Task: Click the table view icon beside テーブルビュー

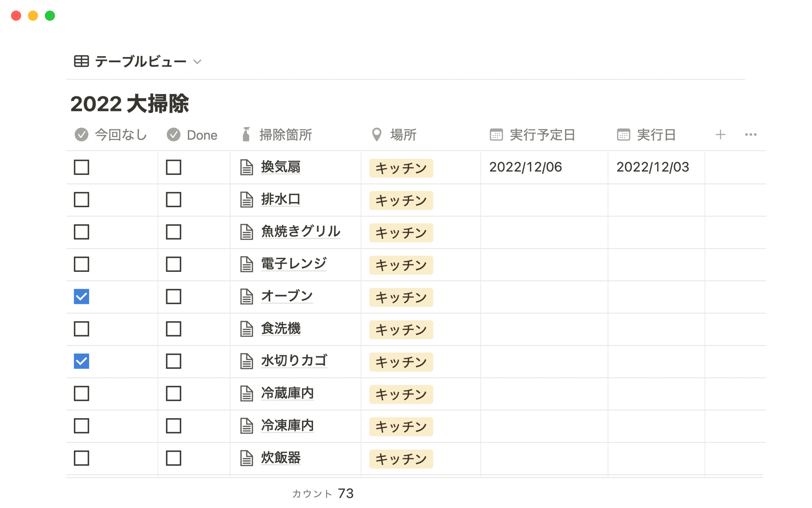Action: [x=81, y=61]
